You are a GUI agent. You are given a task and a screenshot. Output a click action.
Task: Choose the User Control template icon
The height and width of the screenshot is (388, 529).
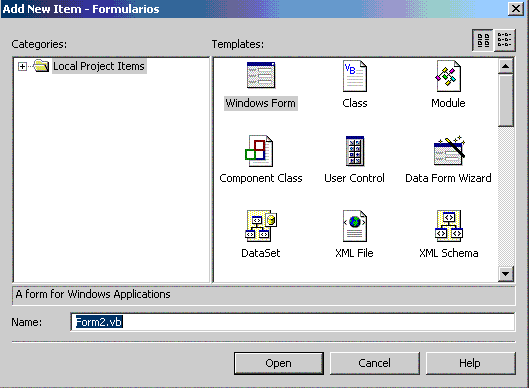click(x=355, y=151)
